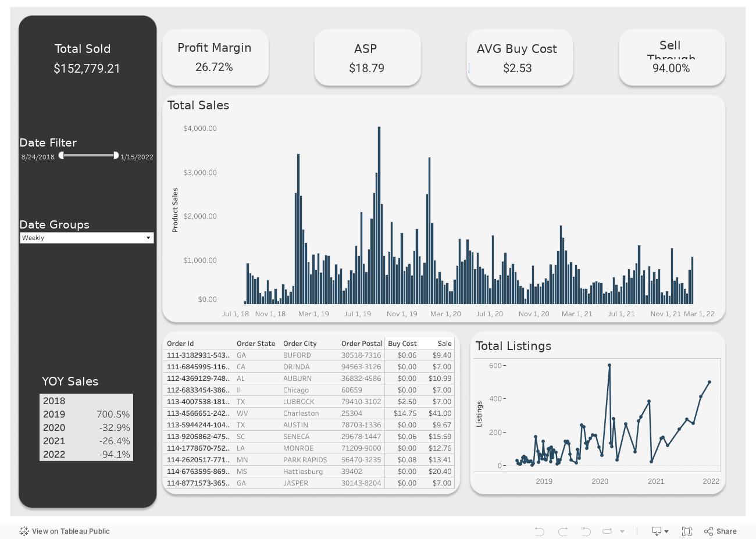Click the 2022 YOY Sales -94.1% value
Viewport: 756px width, 539px height.
(115, 455)
